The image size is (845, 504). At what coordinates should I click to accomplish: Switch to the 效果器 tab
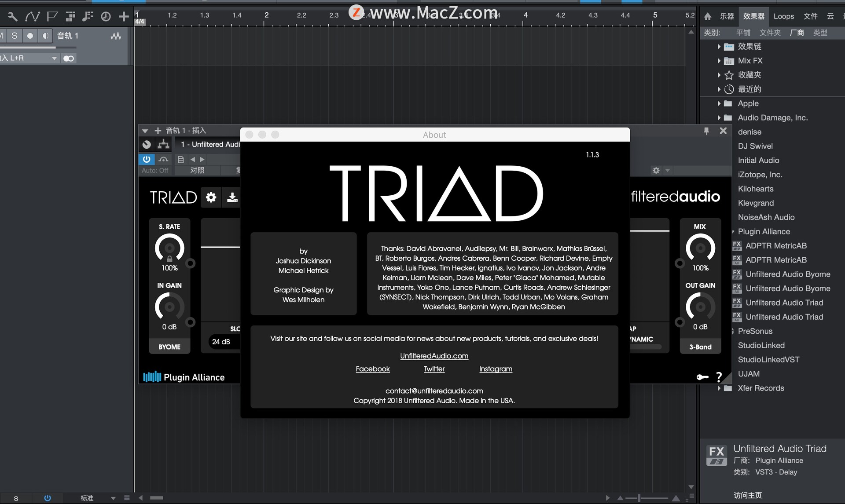click(753, 16)
